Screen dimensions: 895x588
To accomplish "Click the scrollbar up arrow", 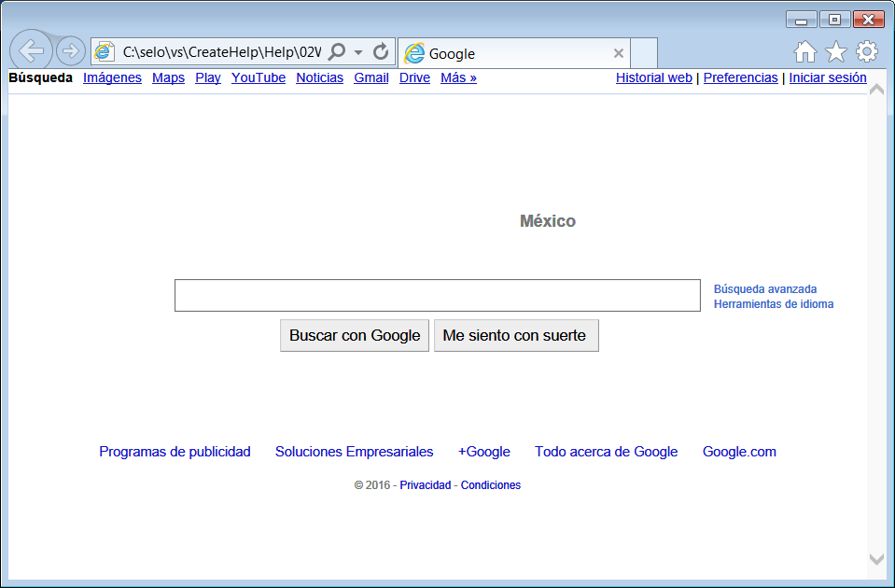I will tap(876, 90).
